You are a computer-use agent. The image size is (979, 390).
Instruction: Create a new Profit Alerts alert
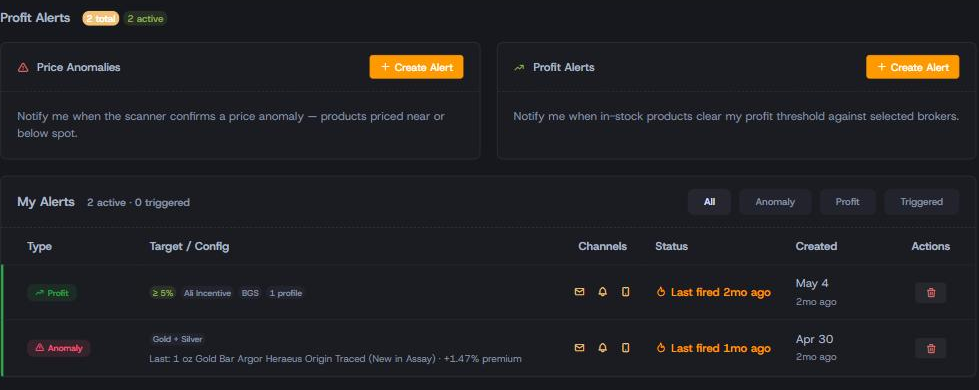[x=912, y=67]
